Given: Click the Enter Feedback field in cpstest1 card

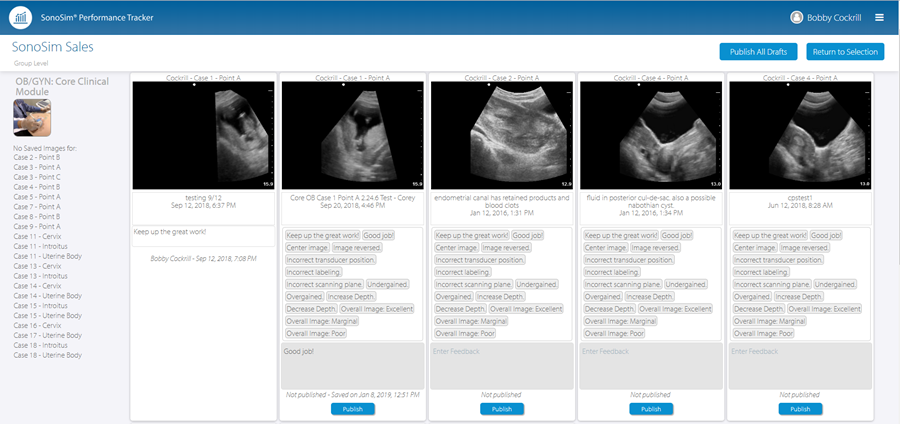Looking at the screenshot, I should coord(800,366).
